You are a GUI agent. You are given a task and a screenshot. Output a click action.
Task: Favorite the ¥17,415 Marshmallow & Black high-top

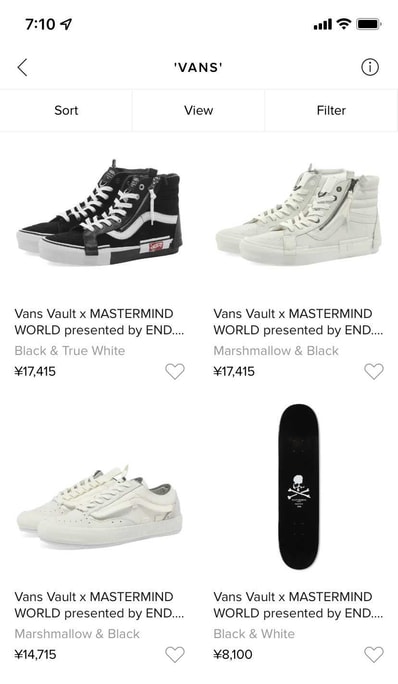pos(374,371)
